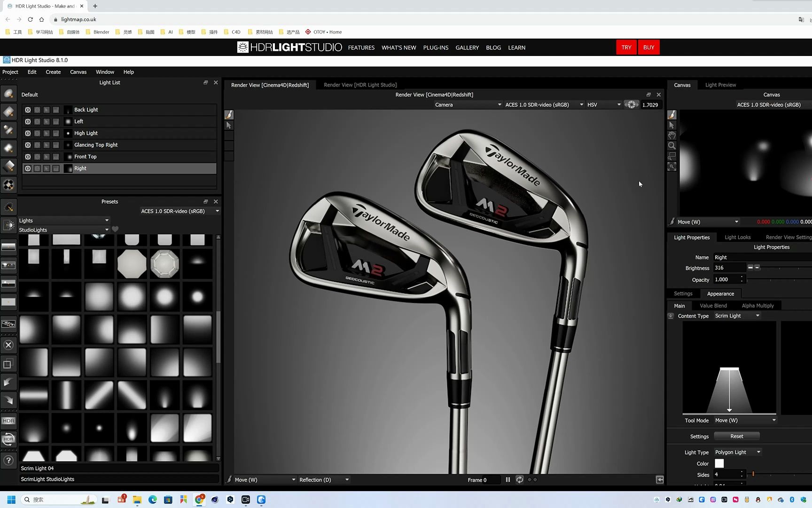Open the Presets ACES color space dropdown

pos(180,211)
